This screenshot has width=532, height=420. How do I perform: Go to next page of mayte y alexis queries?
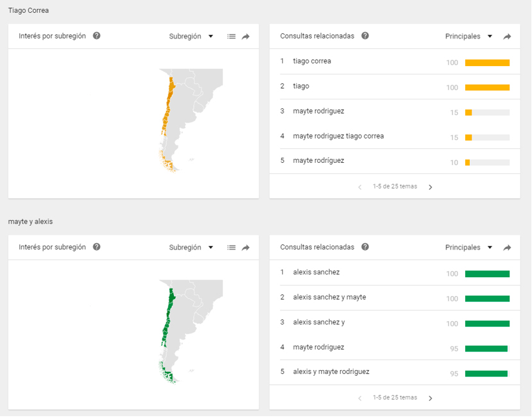tap(430, 398)
